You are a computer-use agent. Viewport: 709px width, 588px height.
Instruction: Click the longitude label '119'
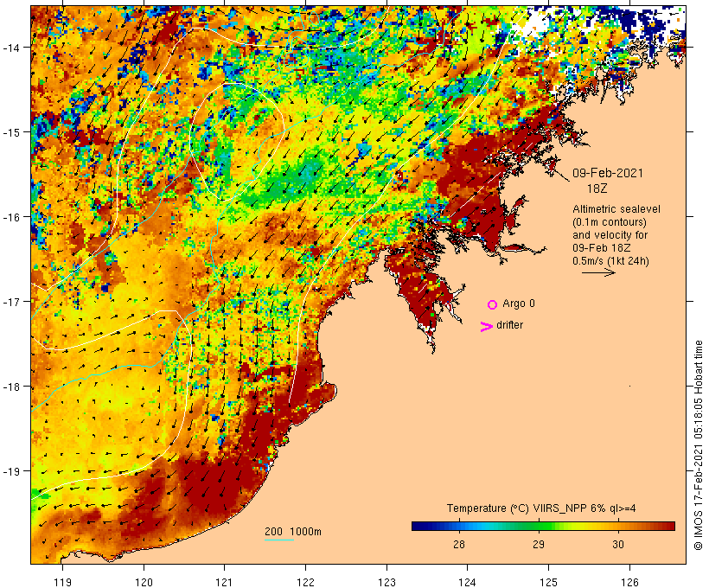point(62,582)
